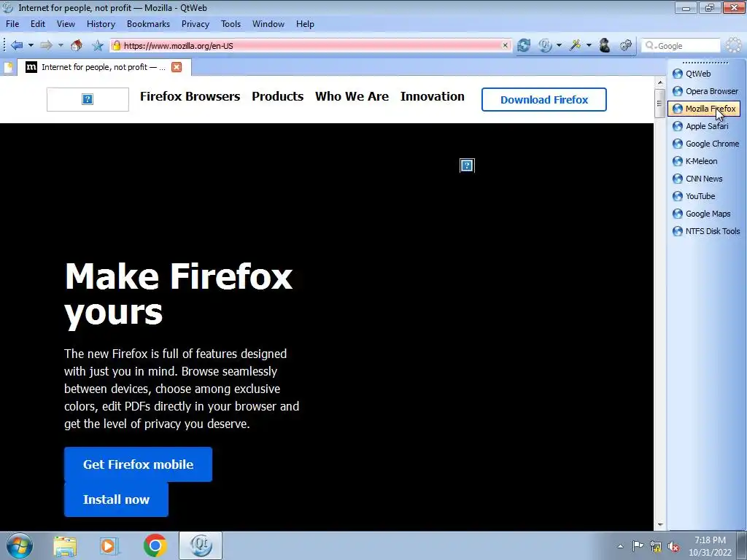Viewport: 747px width, 560px height.
Task: Click the chain links toolbar icon
Action: tap(625, 45)
